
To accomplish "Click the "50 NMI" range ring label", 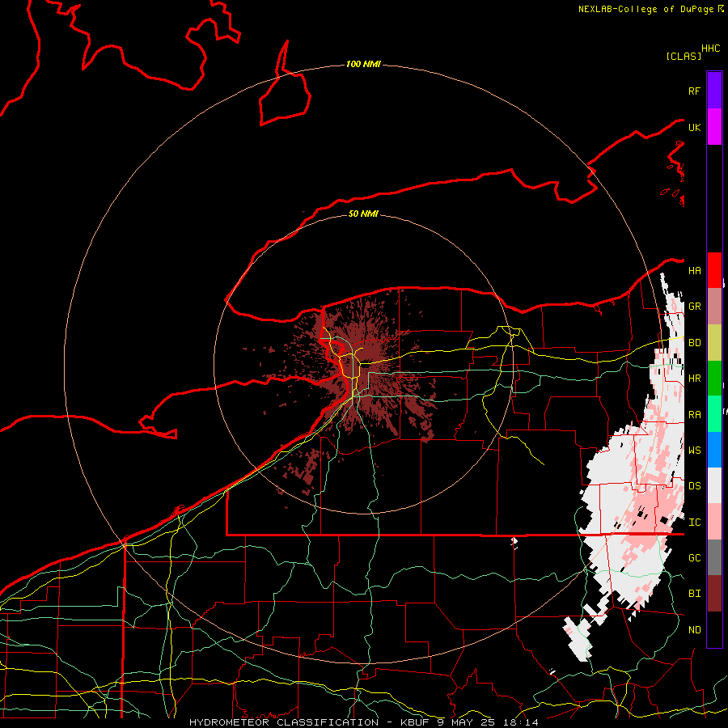I will click(363, 214).
